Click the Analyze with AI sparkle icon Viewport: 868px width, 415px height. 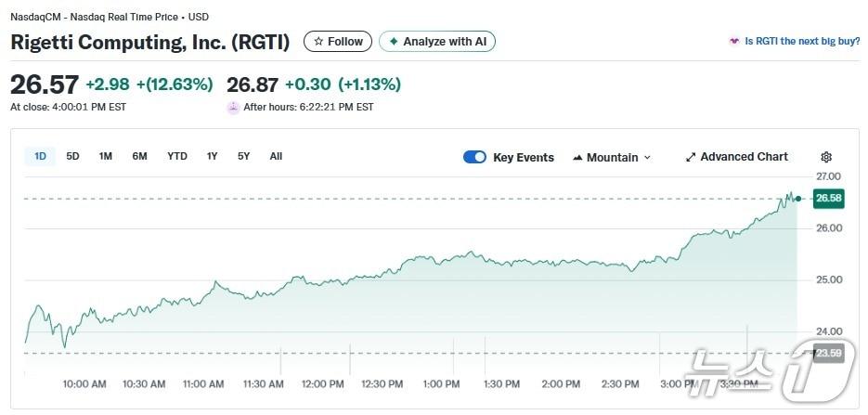point(394,42)
